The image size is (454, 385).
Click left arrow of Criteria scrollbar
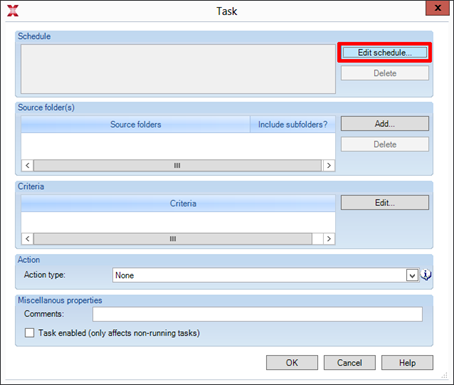(x=27, y=239)
